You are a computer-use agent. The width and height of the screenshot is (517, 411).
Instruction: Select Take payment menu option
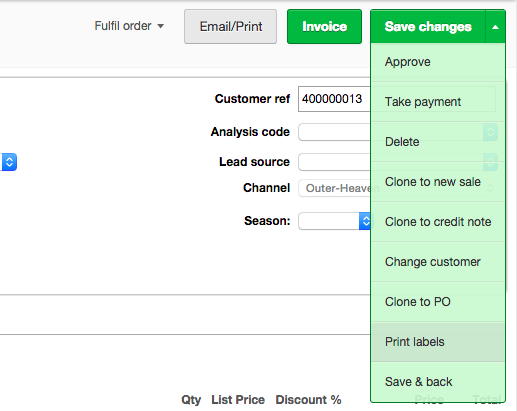coord(438,102)
